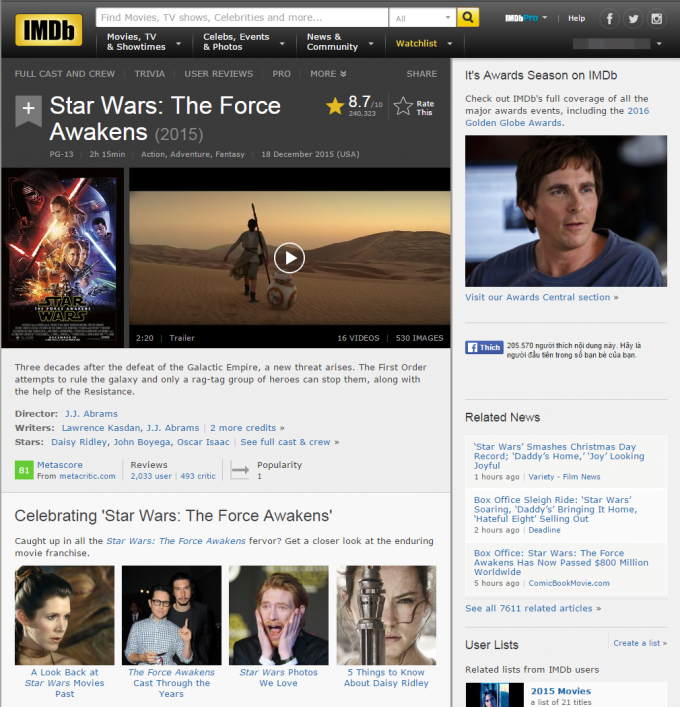See all 7611 related articles
The height and width of the screenshot is (707, 680).
pyautogui.click(x=529, y=608)
